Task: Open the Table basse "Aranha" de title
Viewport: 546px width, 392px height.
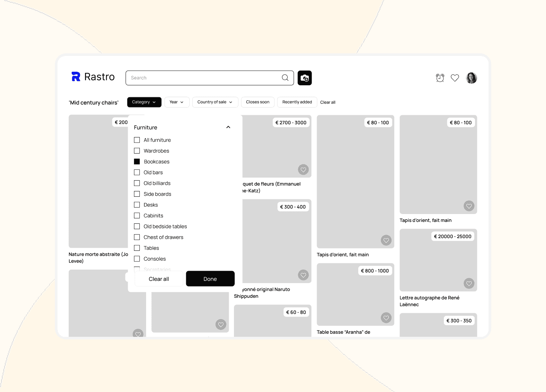Action: pyautogui.click(x=343, y=332)
